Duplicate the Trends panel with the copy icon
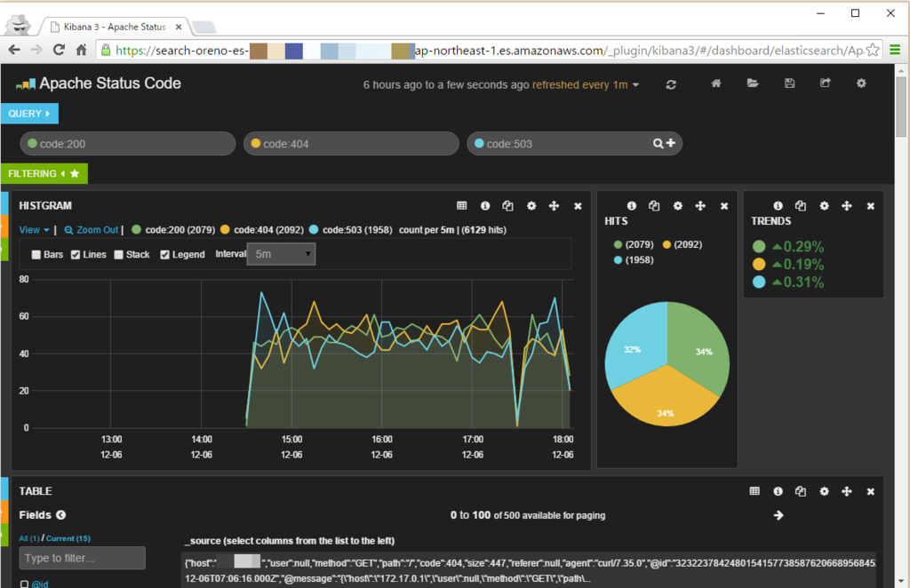 [x=801, y=206]
